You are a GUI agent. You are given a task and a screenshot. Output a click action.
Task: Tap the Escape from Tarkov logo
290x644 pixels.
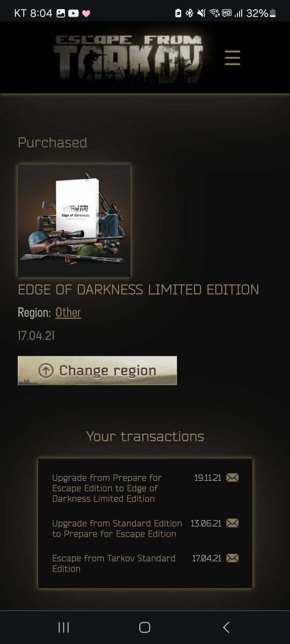coord(128,58)
